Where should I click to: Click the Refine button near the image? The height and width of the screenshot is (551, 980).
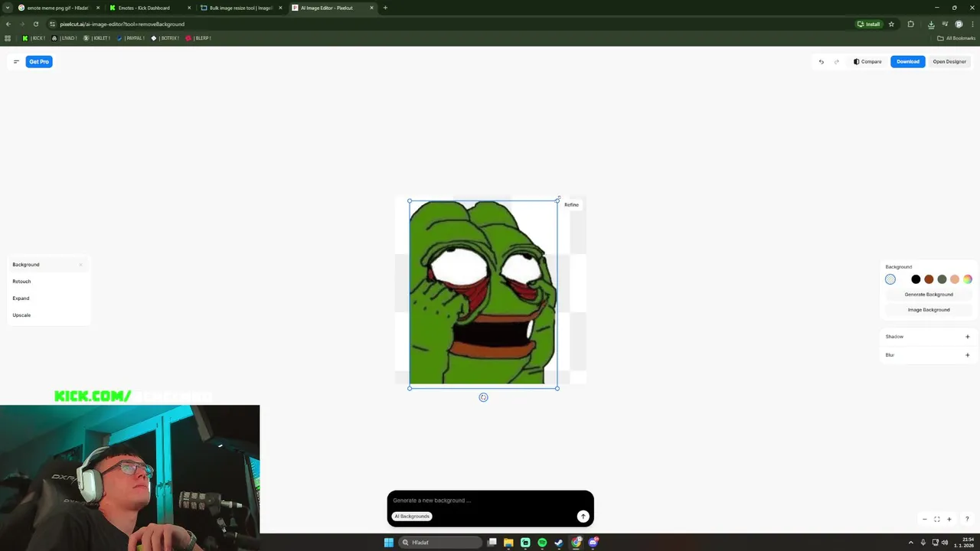(x=571, y=204)
